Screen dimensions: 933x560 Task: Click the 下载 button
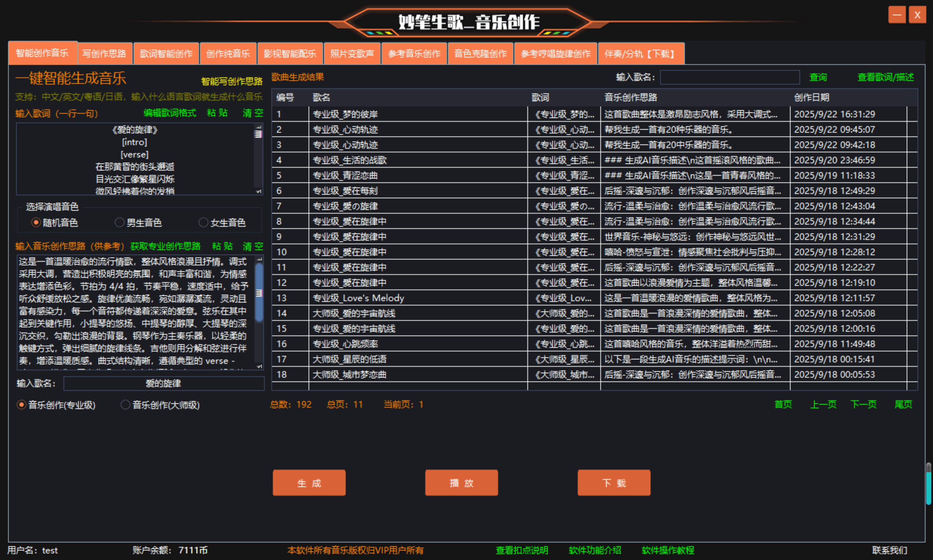pyautogui.click(x=614, y=483)
